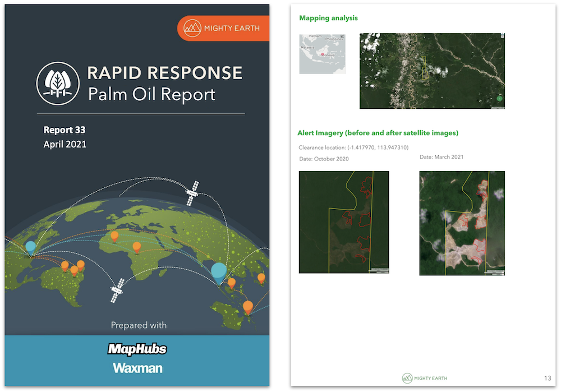The height and width of the screenshot is (392, 561).
Task: Click the lower satellite icon over the Atlantic
Action: tap(117, 290)
